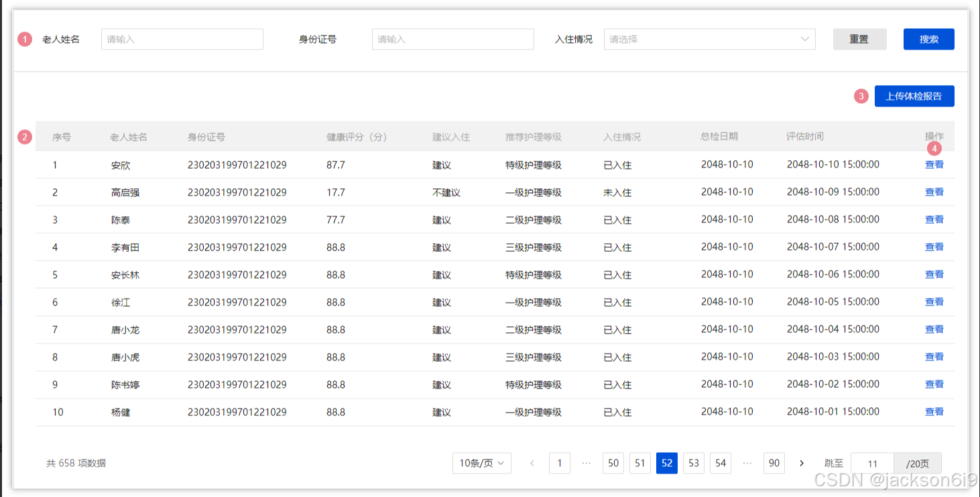Click the 评估时间 column header

805,136
